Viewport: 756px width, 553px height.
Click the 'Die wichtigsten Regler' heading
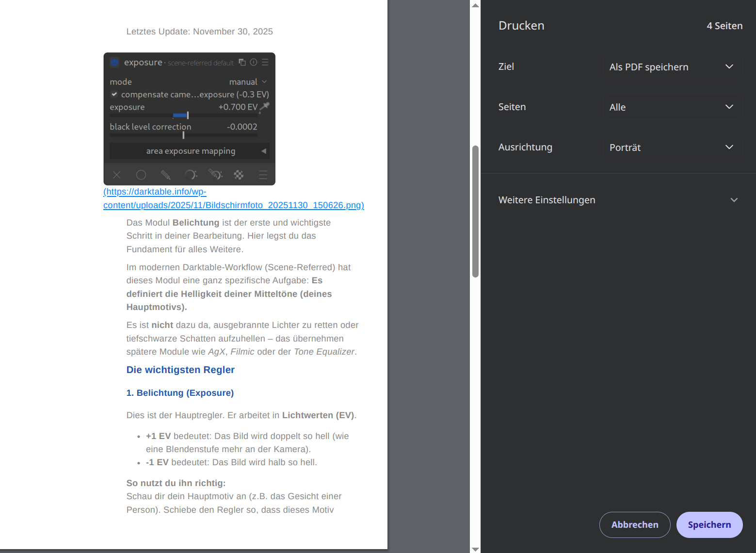click(x=180, y=370)
